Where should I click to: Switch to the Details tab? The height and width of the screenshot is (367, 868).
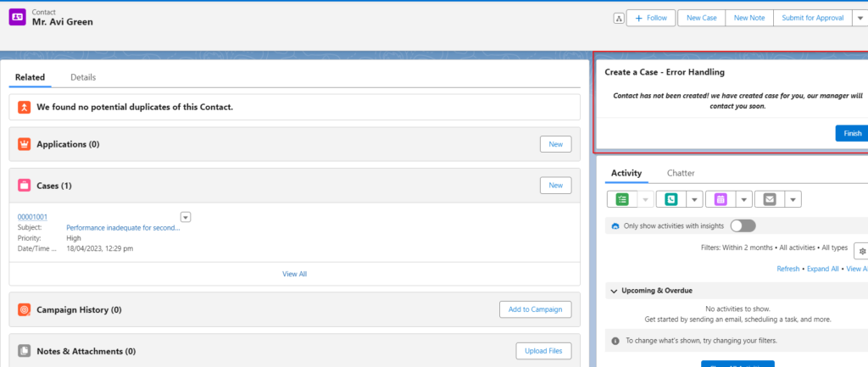pyautogui.click(x=83, y=77)
